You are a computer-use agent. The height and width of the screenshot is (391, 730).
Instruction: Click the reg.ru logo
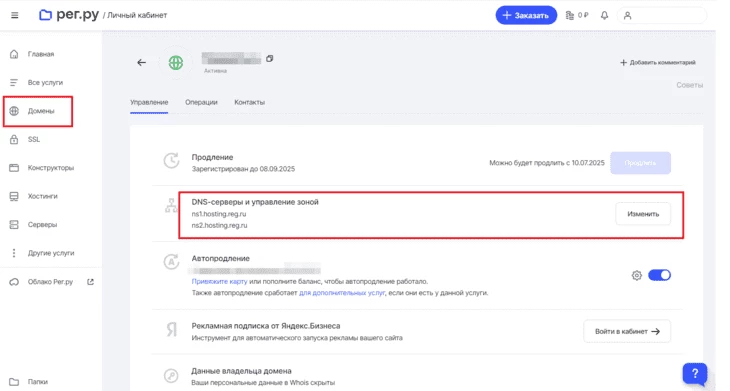click(x=69, y=15)
